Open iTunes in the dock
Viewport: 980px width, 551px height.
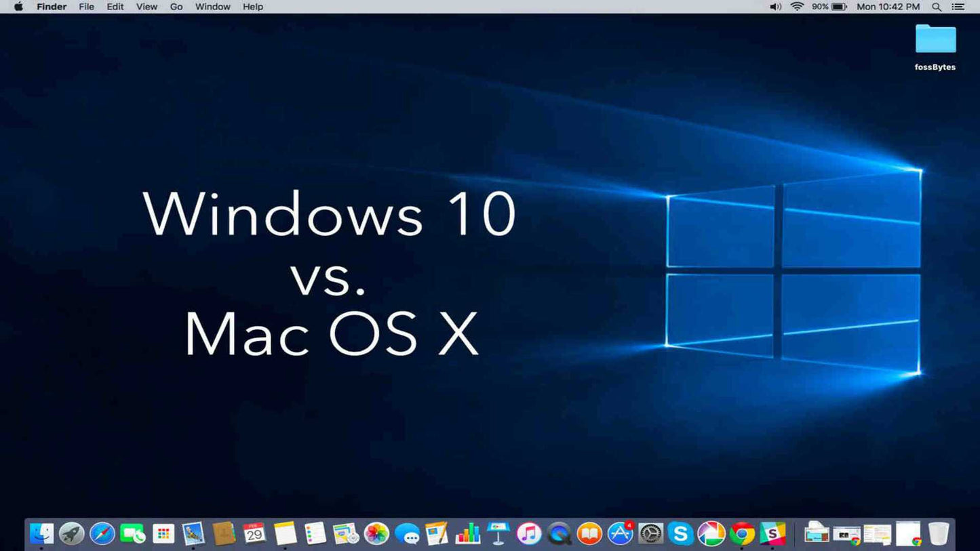[529, 533]
